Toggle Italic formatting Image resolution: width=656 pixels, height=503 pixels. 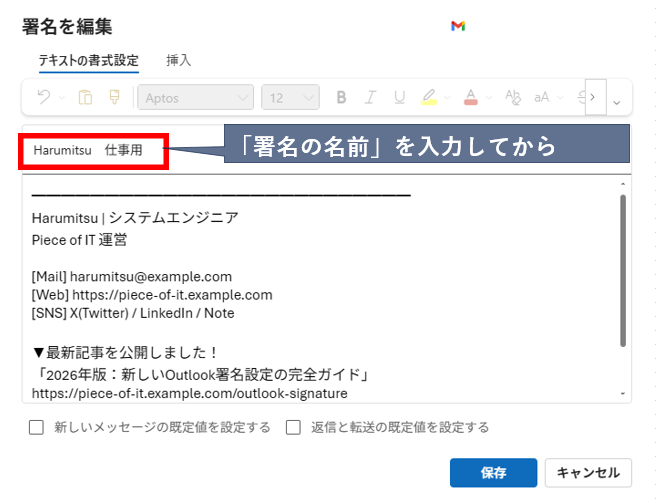coord(370,98)
